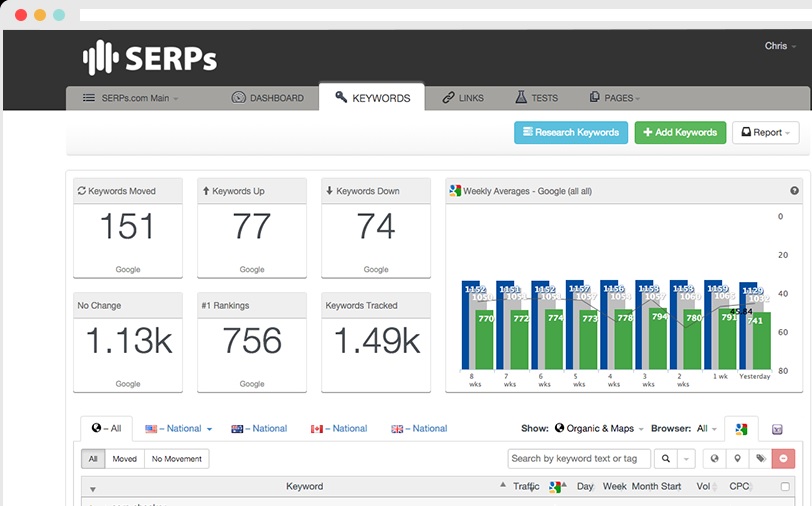Click the 1.49k Keywords Tracked value
The image size is (812, 506).
376,341
